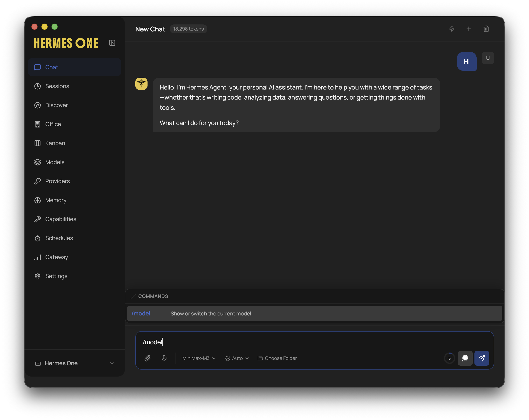This screenshot has height=420, width=529.
Task: Select the /model command suggestion
Action: pyautogui.click(x=314, y=313)
